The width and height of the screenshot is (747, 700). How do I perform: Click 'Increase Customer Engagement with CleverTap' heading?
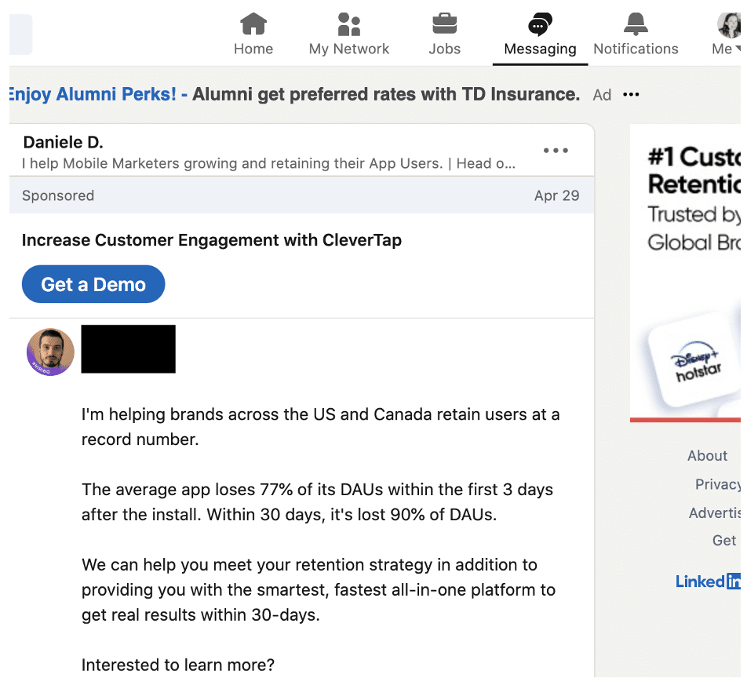point(212,240)
